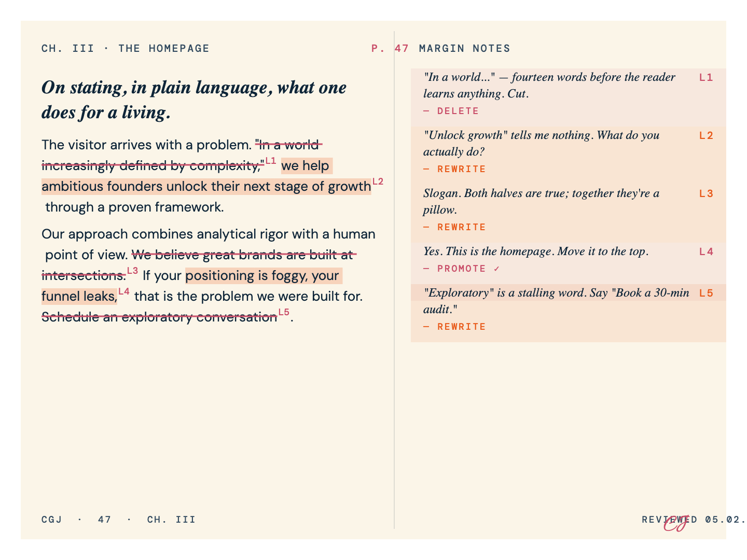The image size is (747, 560).
Task: Click 'Our approach combines analytical rigor' line
Action: pos(209,234)
